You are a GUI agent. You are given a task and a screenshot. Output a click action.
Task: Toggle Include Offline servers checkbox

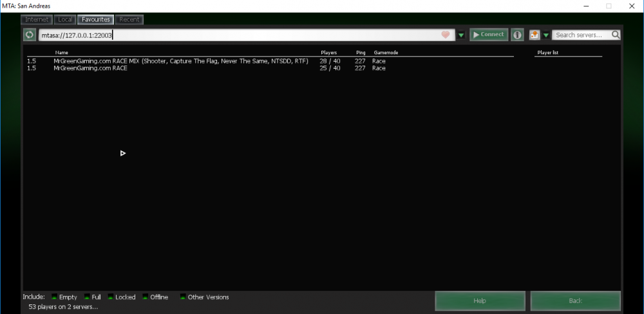[146, 297]
